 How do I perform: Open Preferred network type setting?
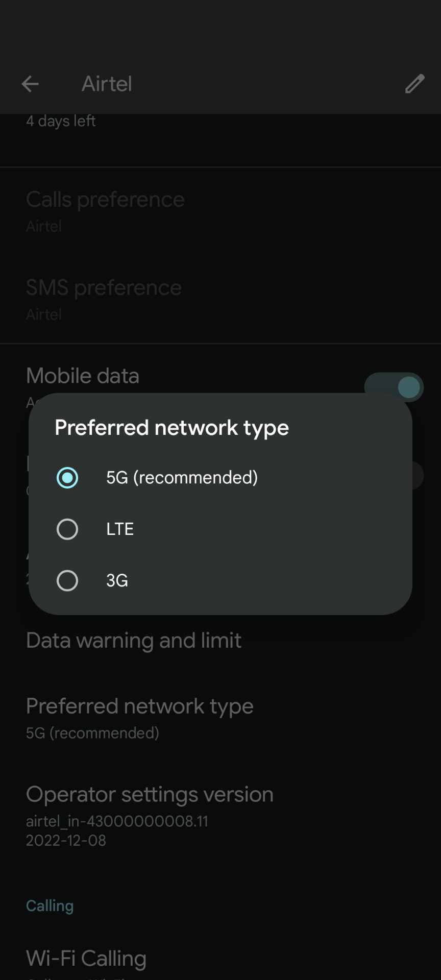[x=220, y=718]
